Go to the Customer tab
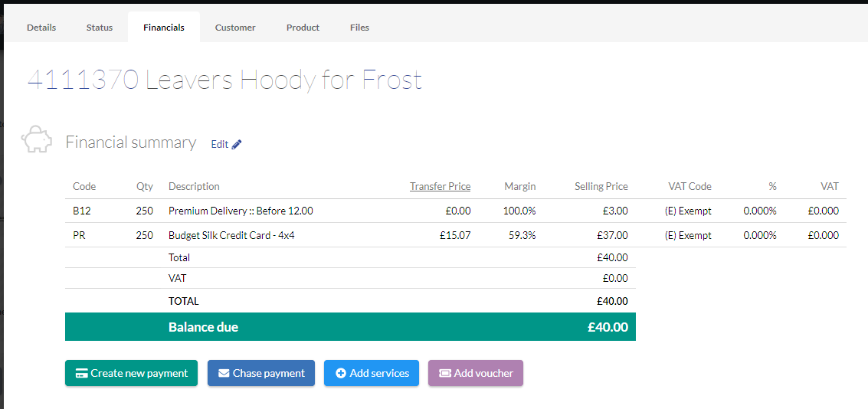Viewport: 868px width, 409px height. point(235,28)
